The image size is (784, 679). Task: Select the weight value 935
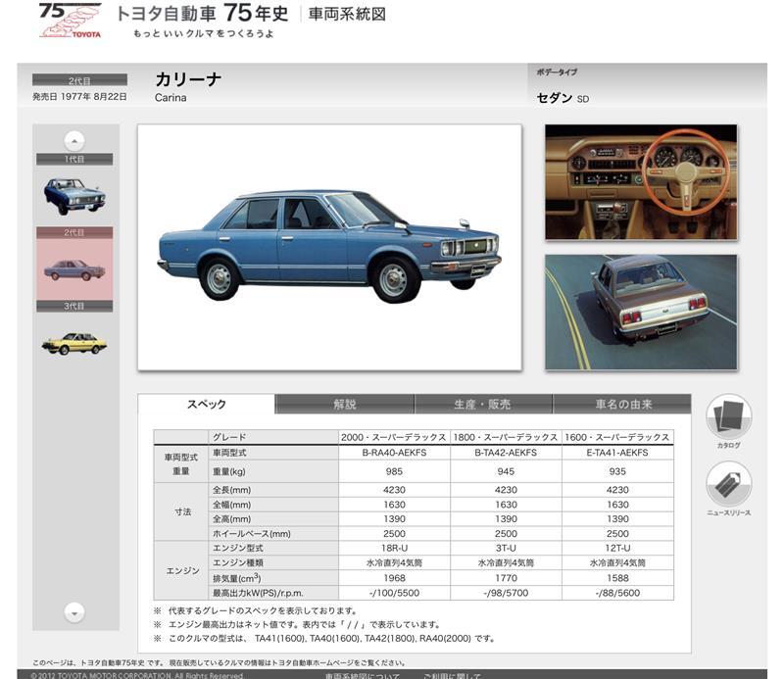(617, 471)
